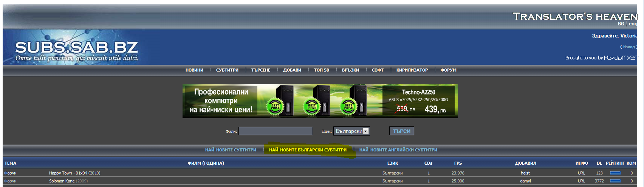644x187 pixels.
Task: Sort by the ТЕМА column header
Action: [x=10, y=163]
